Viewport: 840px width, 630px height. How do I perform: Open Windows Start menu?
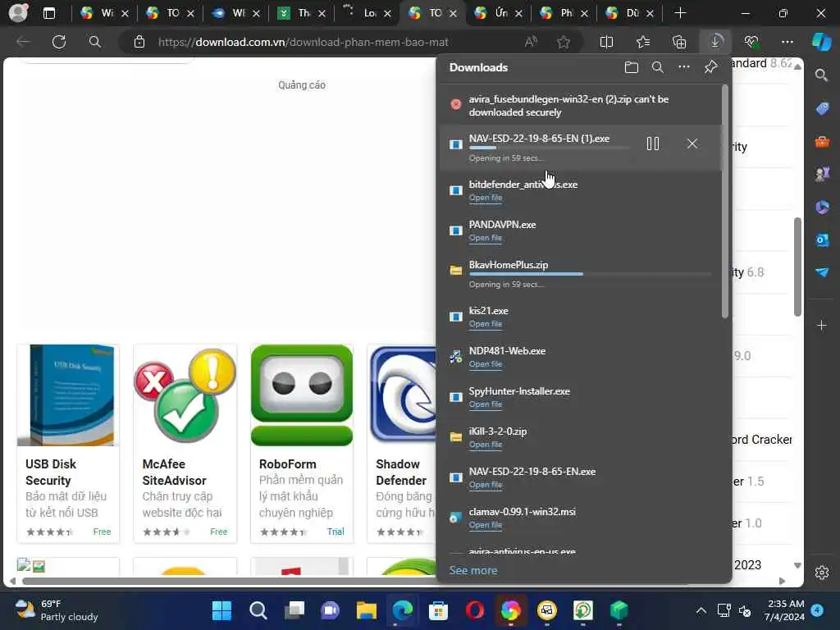pos(221,610)
